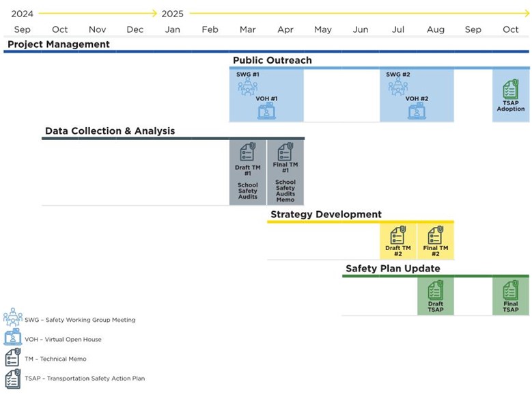
Task: Select the Safety Plan Update heading
Action: click(393, 269)
